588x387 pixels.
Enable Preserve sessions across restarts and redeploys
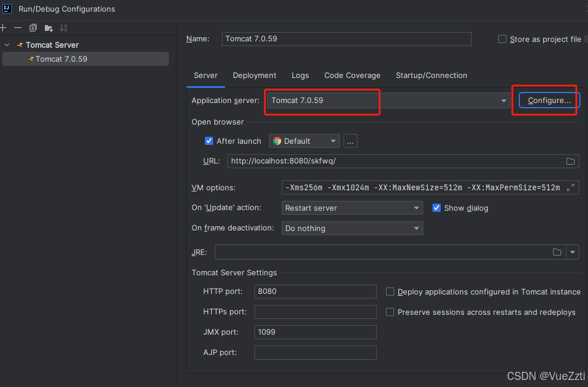(x=390, y=312)
